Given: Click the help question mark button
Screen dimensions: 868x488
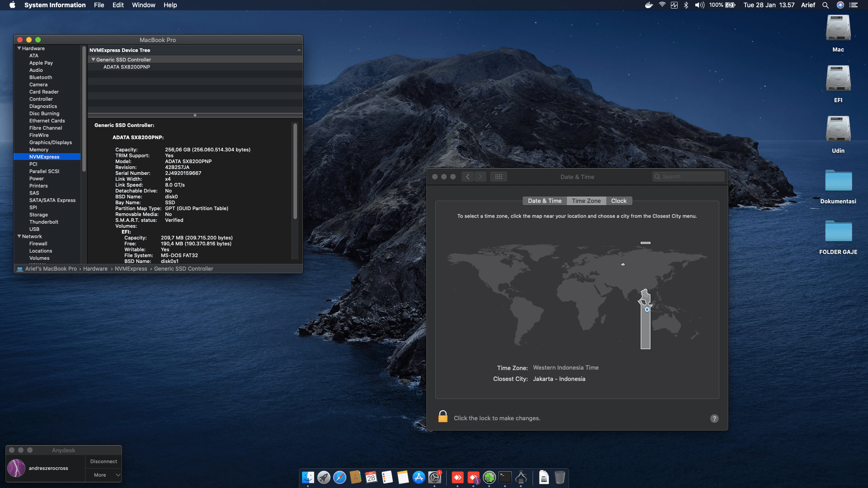Looking at the screenshot, I should (714, 418).
